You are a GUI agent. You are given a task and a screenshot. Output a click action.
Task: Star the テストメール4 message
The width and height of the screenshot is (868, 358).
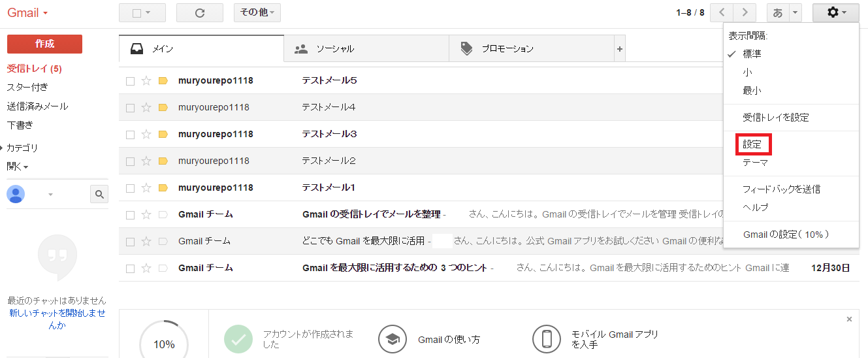point(146,108)
